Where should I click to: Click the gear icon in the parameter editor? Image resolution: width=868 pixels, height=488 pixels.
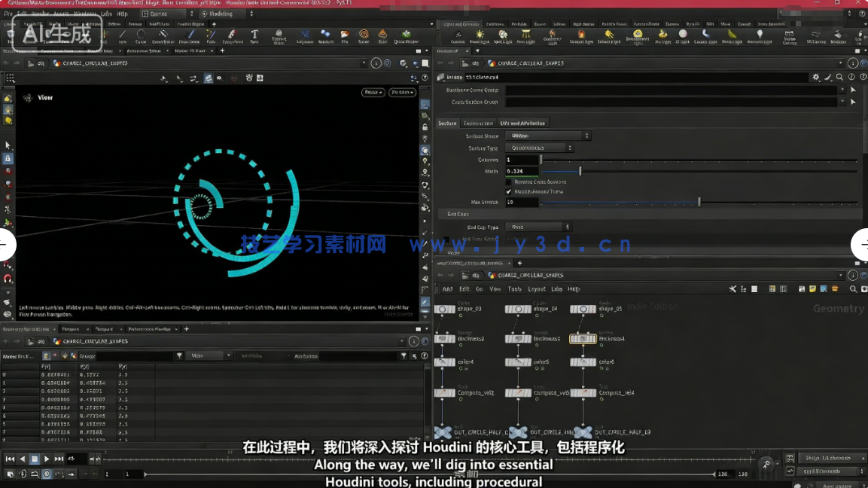click(816, 78)
